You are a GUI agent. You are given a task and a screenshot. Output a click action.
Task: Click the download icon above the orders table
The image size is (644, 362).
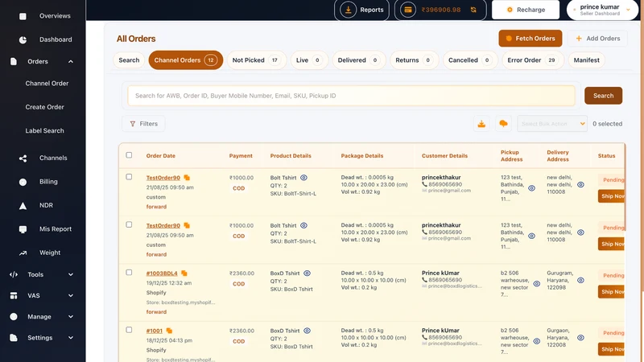tap(481, 124)
